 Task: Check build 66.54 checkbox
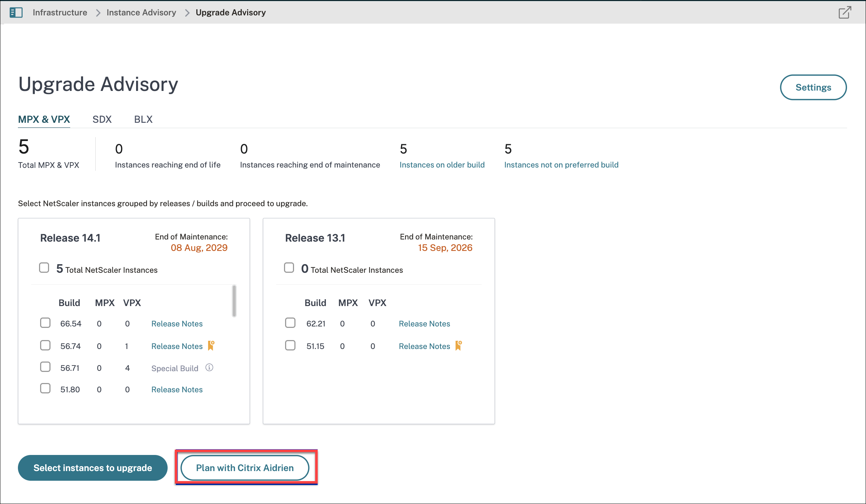(45, 323)
